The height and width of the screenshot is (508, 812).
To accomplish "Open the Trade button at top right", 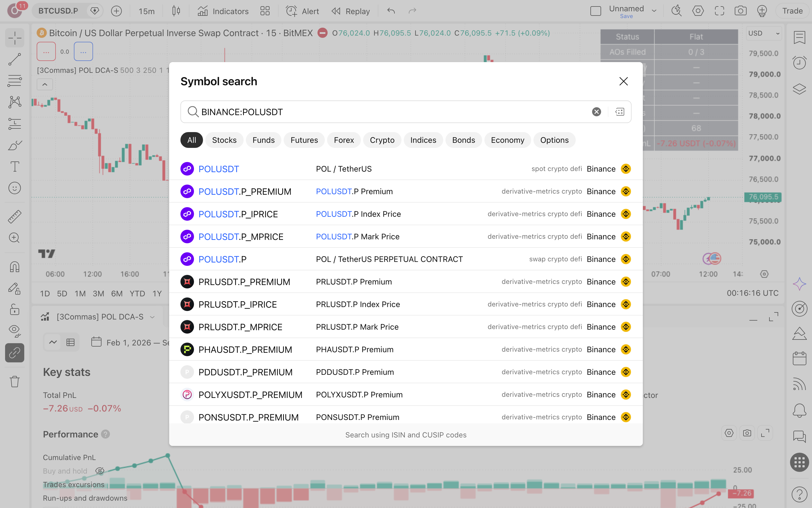I will tap(793, 11).
